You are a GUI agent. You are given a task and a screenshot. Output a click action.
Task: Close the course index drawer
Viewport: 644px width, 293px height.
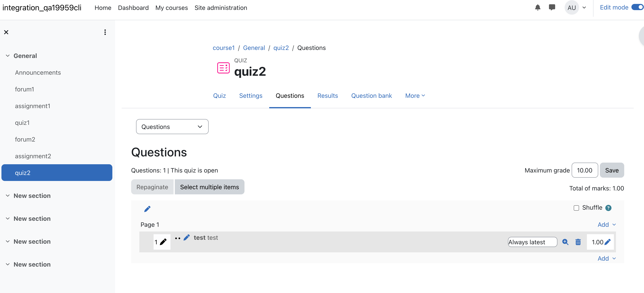pyautogui.click(x=6, y=32)
